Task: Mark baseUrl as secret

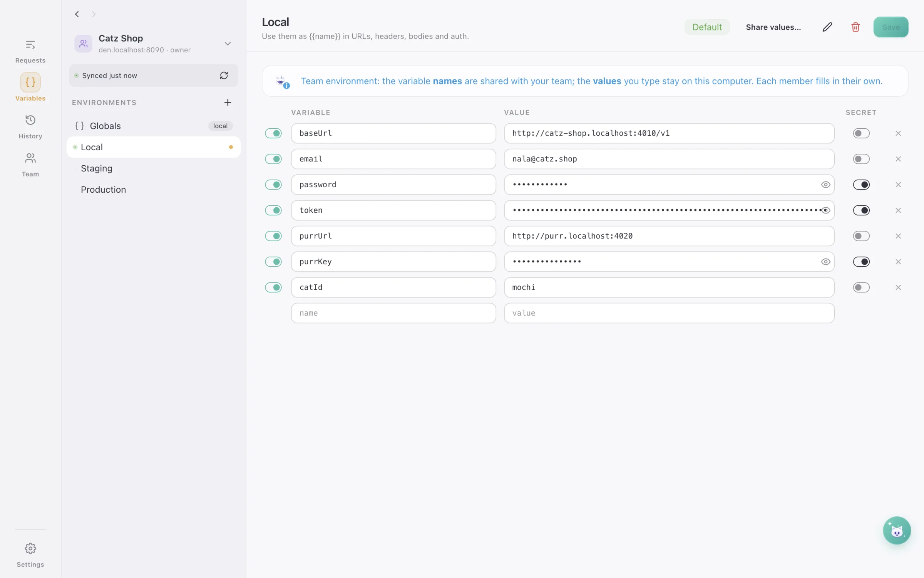Action: [861, 133]
